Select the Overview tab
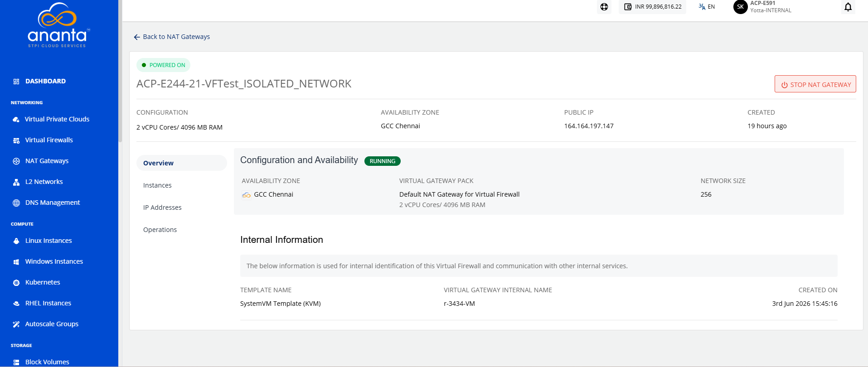The height and width of the screenshot is (367, 868). (x=181, y=163)
